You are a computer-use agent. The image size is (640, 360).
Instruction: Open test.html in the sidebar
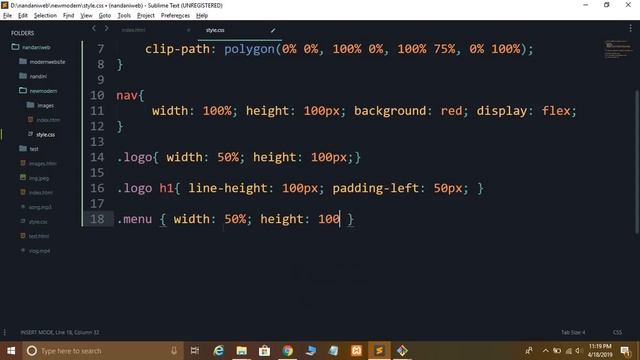tap(39, 236)
